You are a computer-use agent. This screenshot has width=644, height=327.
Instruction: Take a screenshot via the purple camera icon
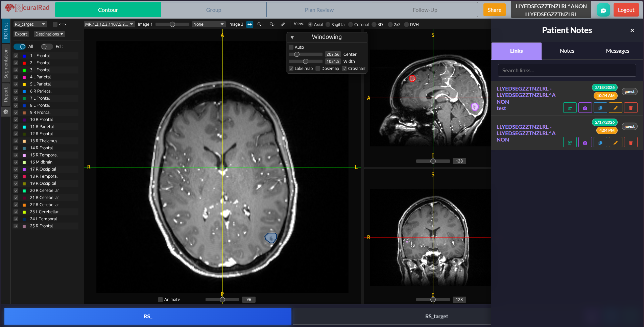tap(585, 107)
